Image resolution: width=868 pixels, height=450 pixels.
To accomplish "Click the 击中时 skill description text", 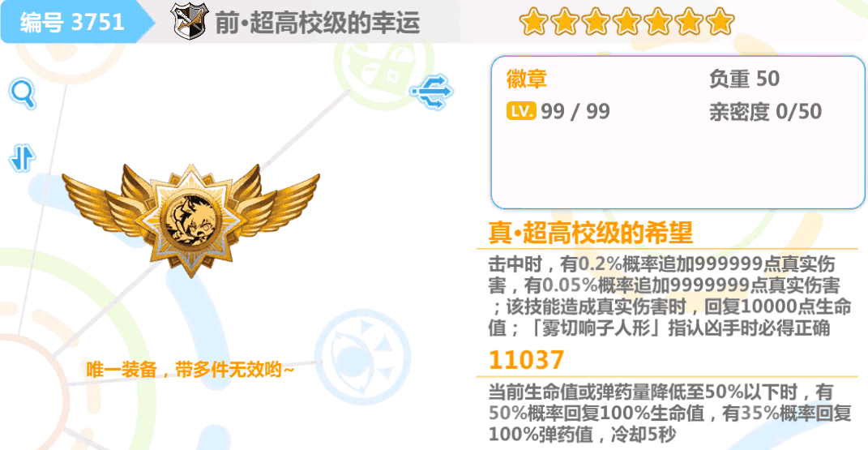I will pyautogui.click(x=669, y=296).
